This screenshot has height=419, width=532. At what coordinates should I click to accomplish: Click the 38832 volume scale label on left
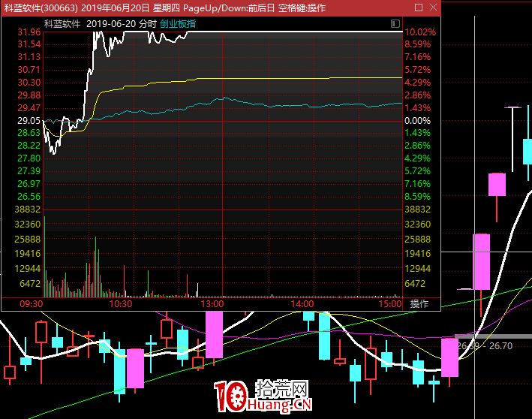[28, 209]
